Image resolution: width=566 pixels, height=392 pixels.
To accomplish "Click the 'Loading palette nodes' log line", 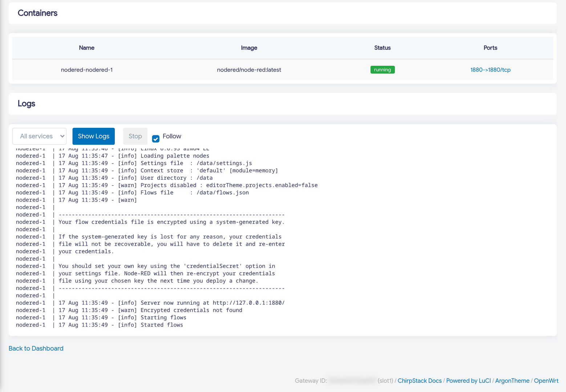I will pyautogui.click(x=113, y=156).
